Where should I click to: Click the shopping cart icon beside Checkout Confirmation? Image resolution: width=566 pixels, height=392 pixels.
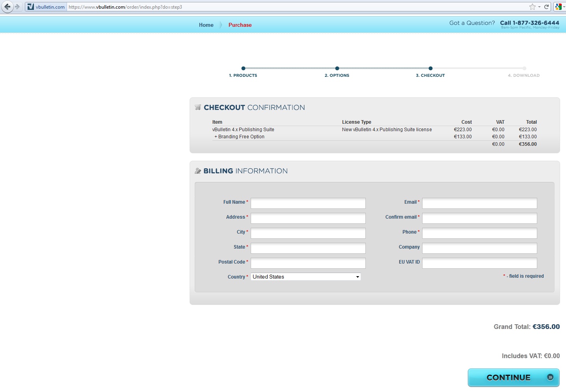click(x=198, y=107)
